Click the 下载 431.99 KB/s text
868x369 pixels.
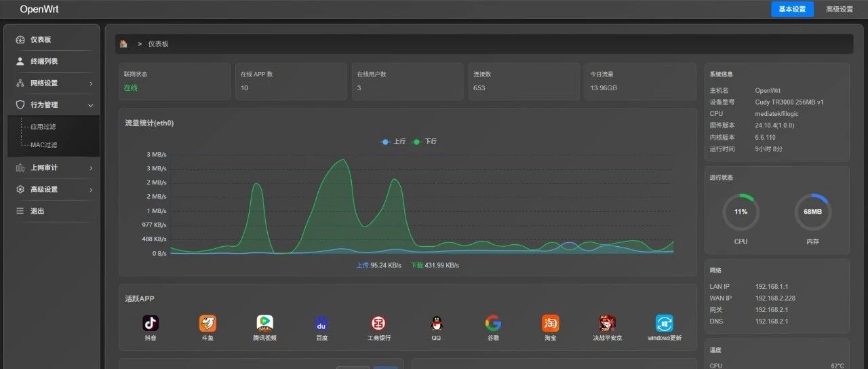point(435,265)
